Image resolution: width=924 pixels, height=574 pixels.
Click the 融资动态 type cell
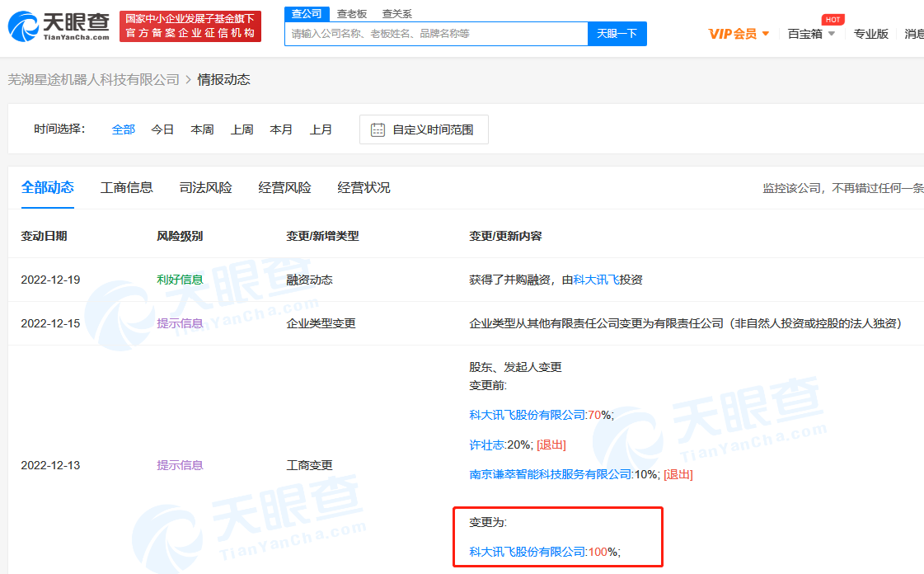309,280
